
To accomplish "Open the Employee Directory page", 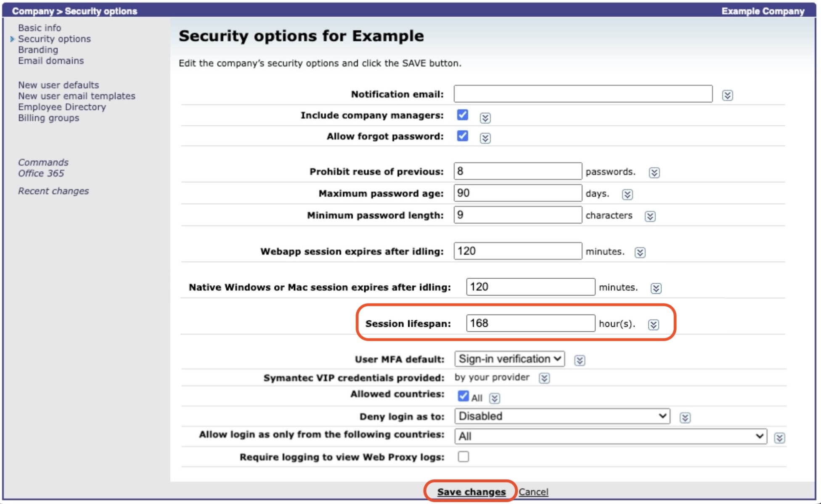I will coord(61,107).
